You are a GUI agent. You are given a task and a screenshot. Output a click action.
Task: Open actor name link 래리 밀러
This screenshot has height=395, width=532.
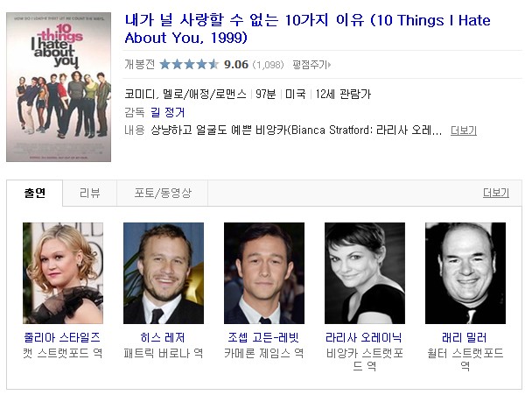(x=465, y=337)
